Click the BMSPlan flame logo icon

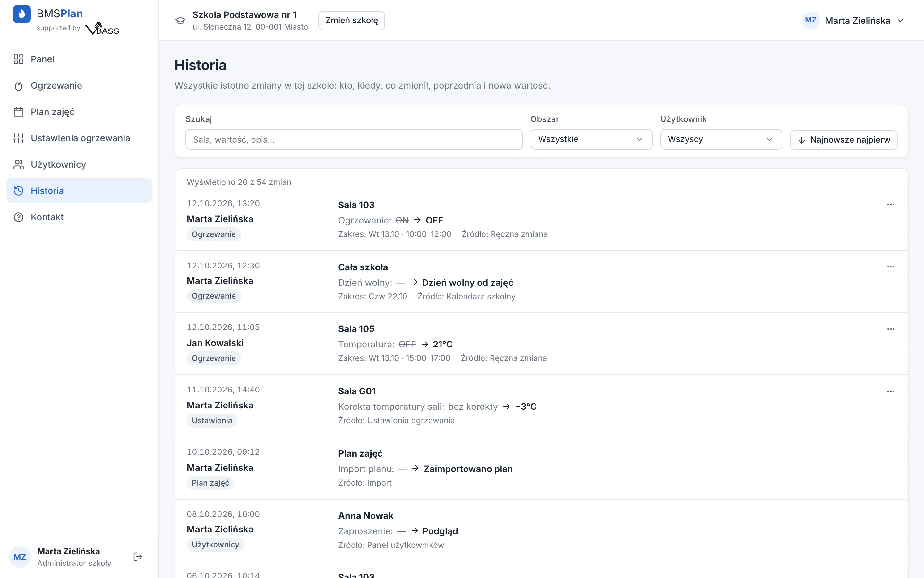pos(22,14)
